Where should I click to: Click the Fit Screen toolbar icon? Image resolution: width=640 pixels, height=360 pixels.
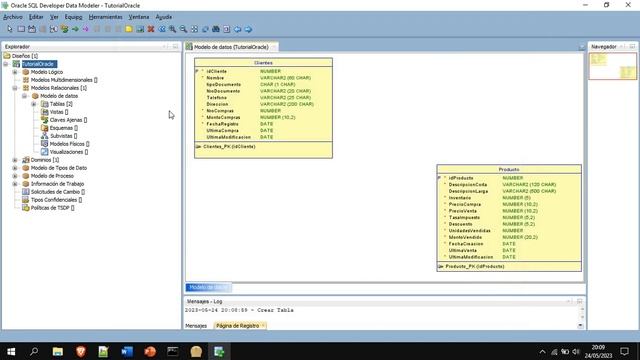[194, 29]
